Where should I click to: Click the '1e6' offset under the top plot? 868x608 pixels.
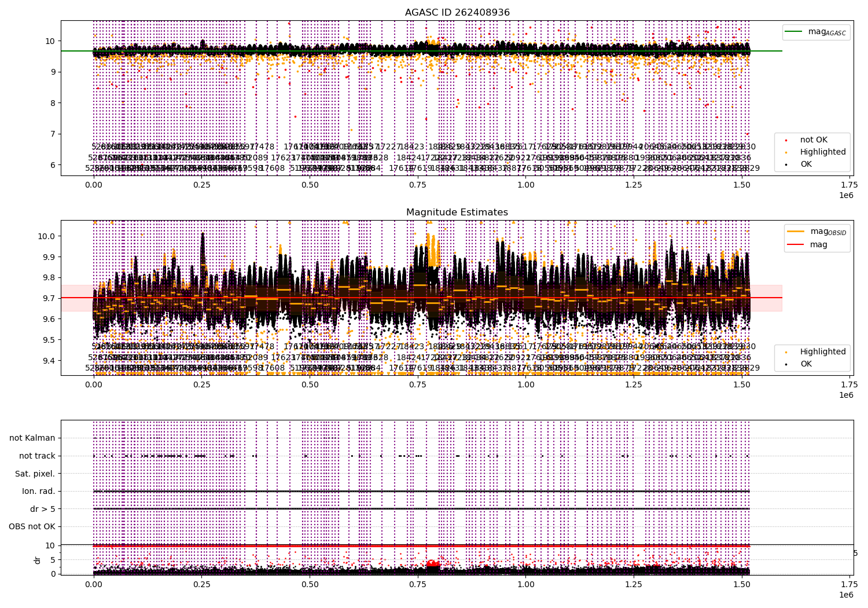(846, 195)
